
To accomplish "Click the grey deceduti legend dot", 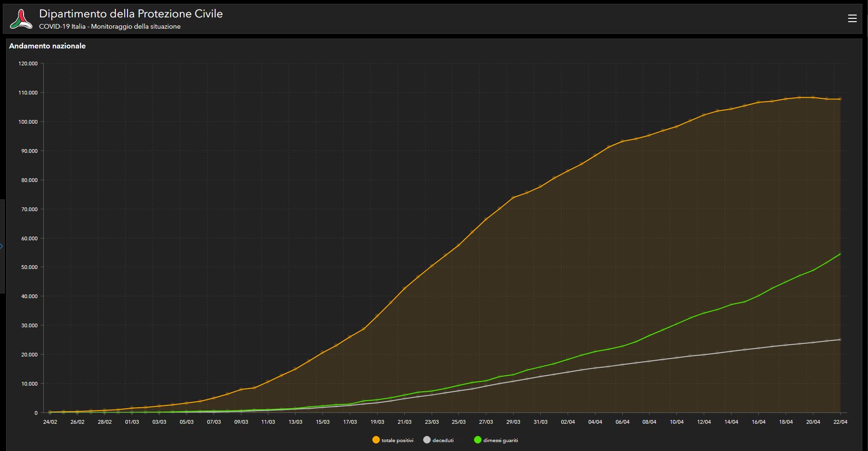I will (427, 440).
